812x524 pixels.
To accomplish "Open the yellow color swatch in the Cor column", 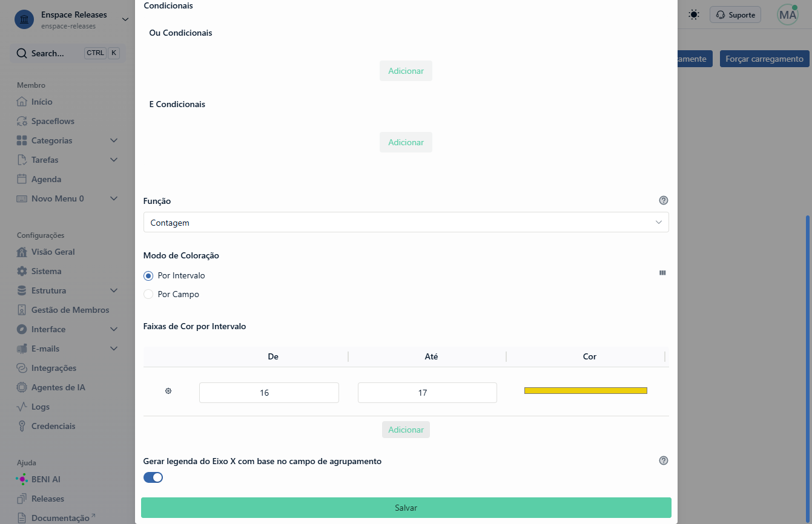I will click(x=586, y=390).
